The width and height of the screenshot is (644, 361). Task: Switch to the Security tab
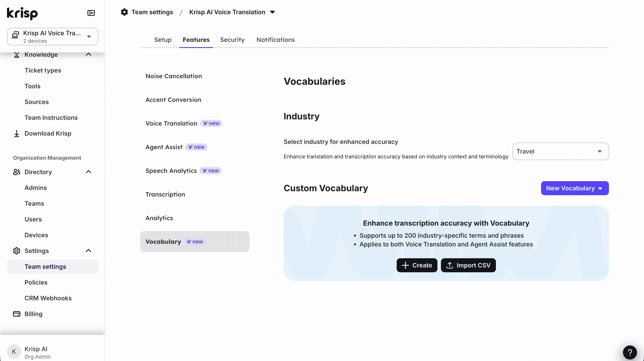[x=232, y=40]
